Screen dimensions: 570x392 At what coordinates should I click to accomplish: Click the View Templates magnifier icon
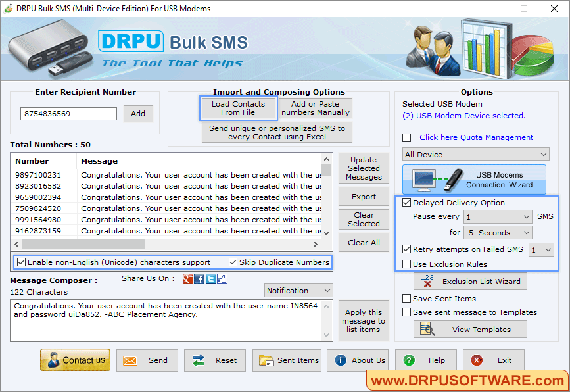pyautogui.click(x=427, y=329)
